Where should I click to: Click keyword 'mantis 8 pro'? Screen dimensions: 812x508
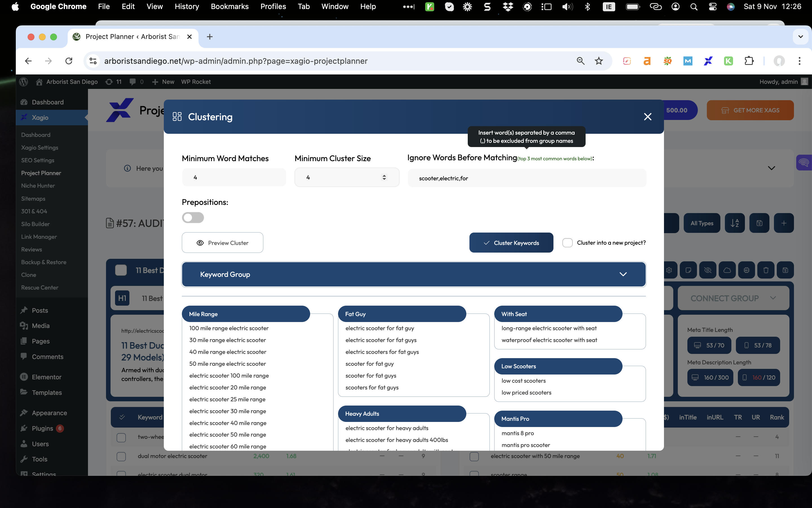[x=517, y=433]
